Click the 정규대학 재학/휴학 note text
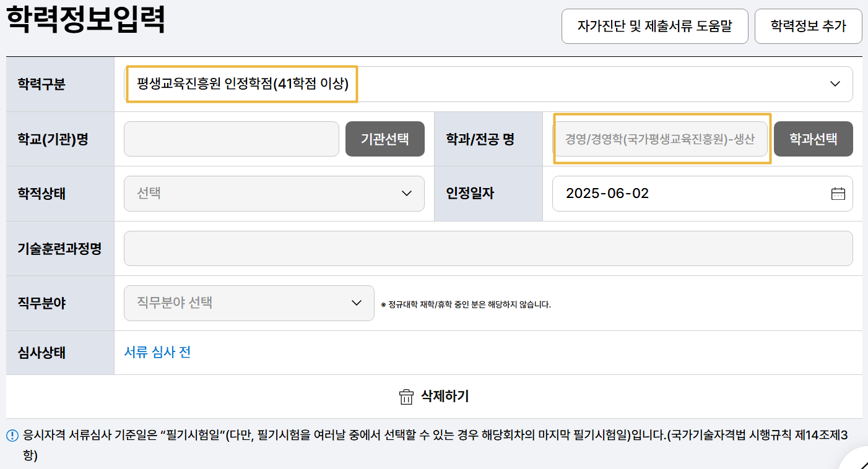 466,304
